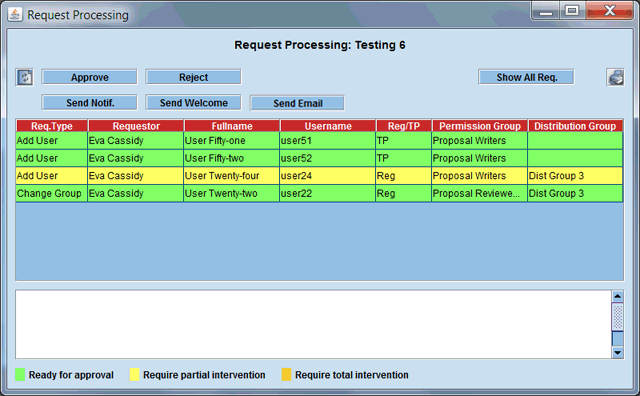Image resolution: width=640 pixels, height=396 pixels.
Task: Click the Send Email button
Action: pyautogui.click(x=297, y=103)
